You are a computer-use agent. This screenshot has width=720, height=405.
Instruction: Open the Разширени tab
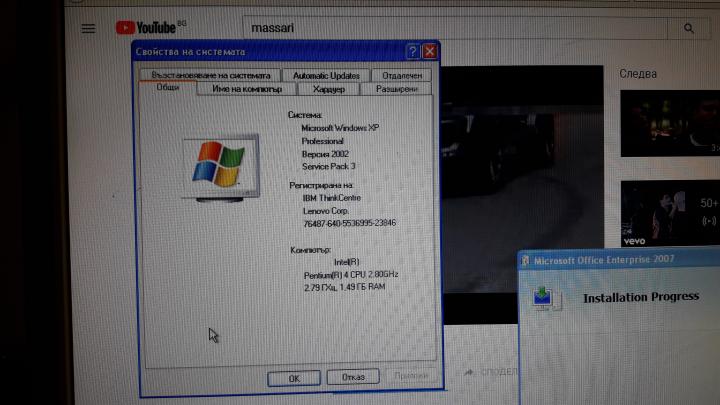pyautogui.click(x=396, y=89)
